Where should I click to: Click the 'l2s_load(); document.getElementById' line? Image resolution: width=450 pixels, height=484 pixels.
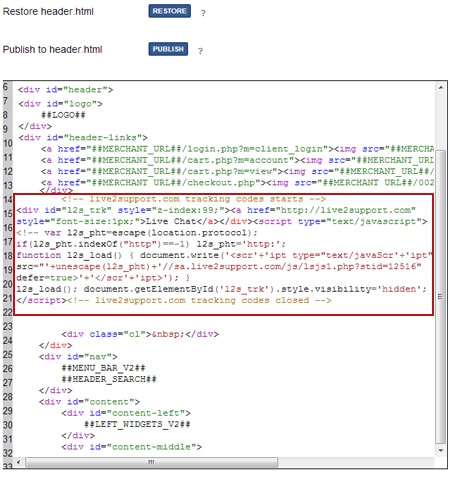222,289
